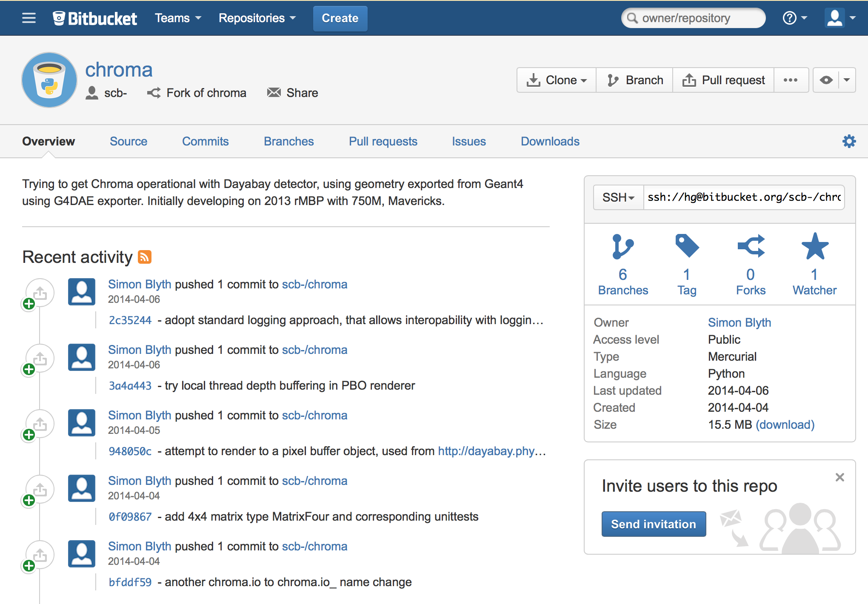
Task: Click the (download) size link
Action: tap(785, 425)
